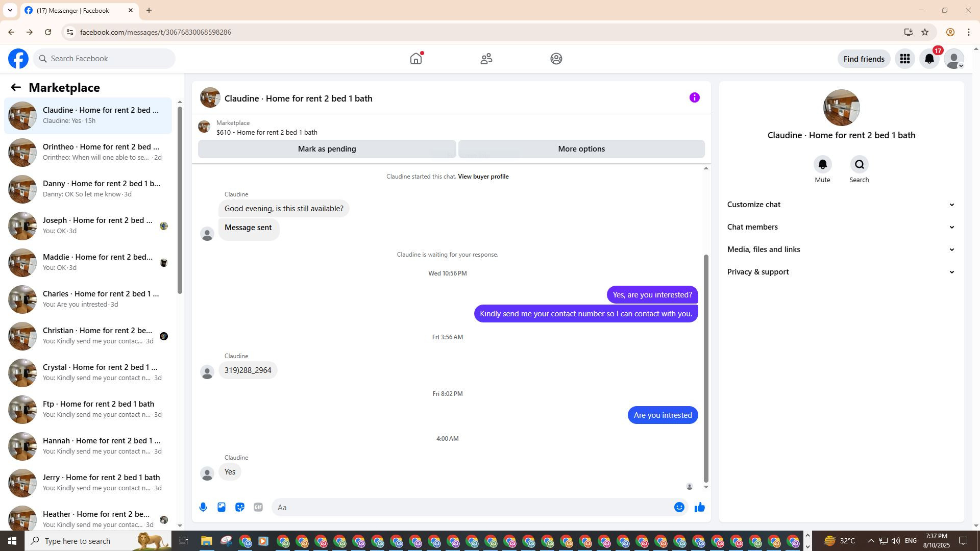The image size is (980, 551).
Task: Toggle the conversation information panel
Action: [694, 97]
